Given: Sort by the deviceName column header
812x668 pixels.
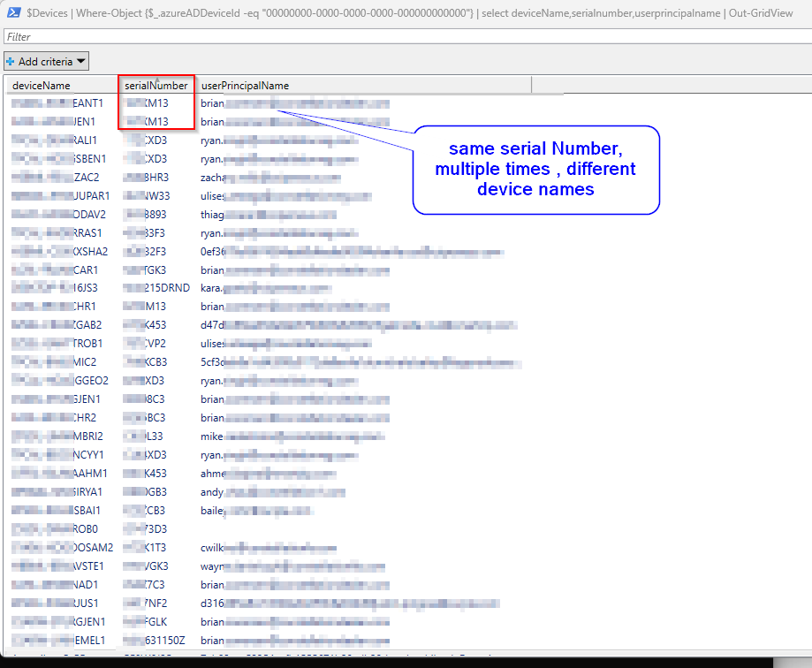Looking at the screenshot, I should [x=60, y=86].
